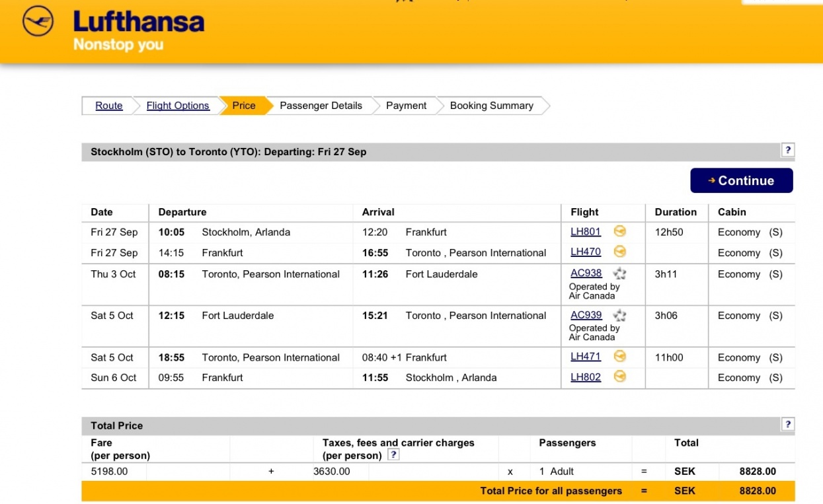
Task: Return to the Flight Options step
Action: click(x=178, y=106)
